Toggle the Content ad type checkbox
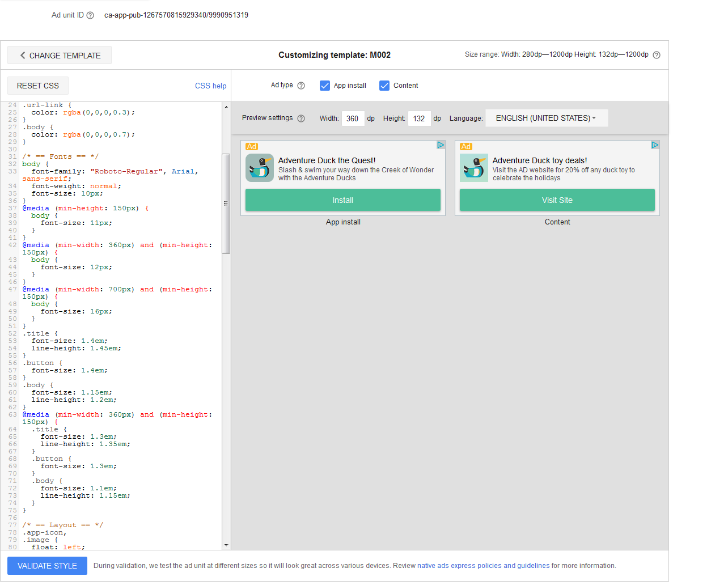The image size is (728, 585). click(384, 86)
